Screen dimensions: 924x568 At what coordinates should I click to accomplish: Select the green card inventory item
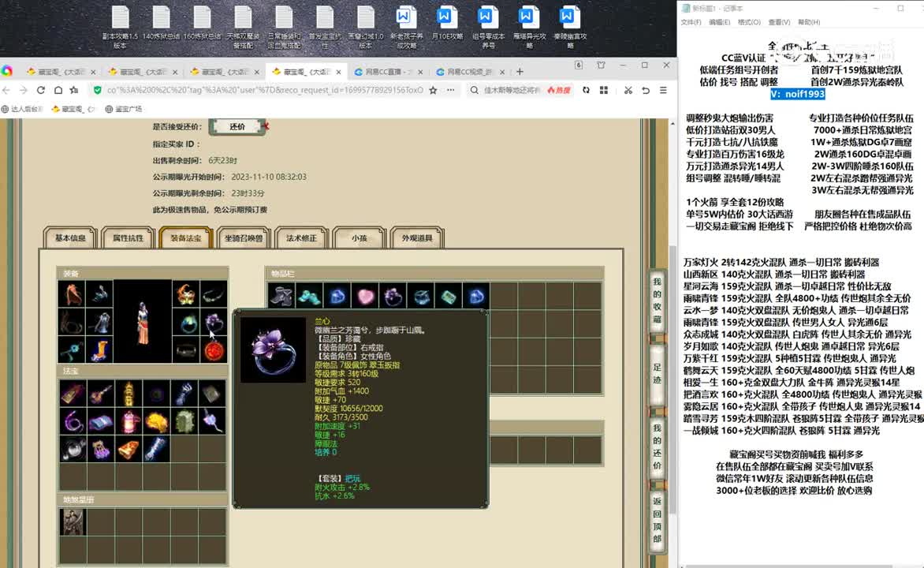[x=449, y=296]
